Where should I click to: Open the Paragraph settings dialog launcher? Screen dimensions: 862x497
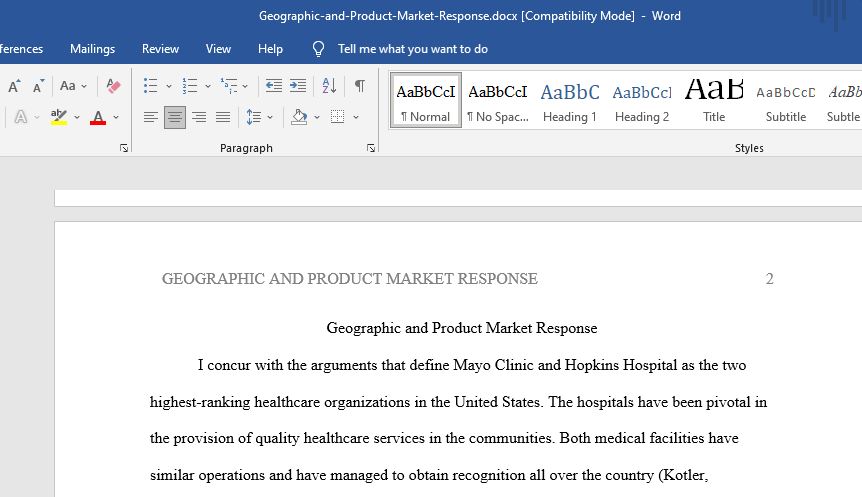click(371, 148)
